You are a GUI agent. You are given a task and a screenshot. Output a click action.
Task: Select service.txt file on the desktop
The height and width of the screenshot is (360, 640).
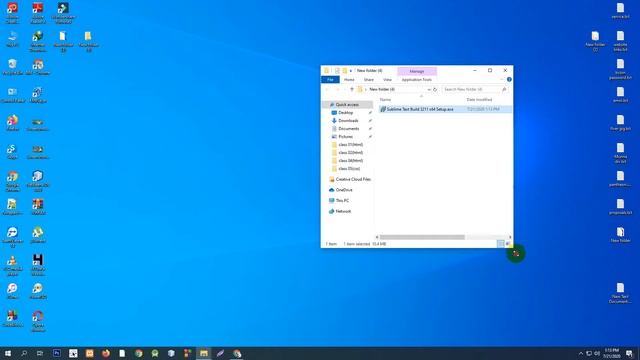pos(620,11)
